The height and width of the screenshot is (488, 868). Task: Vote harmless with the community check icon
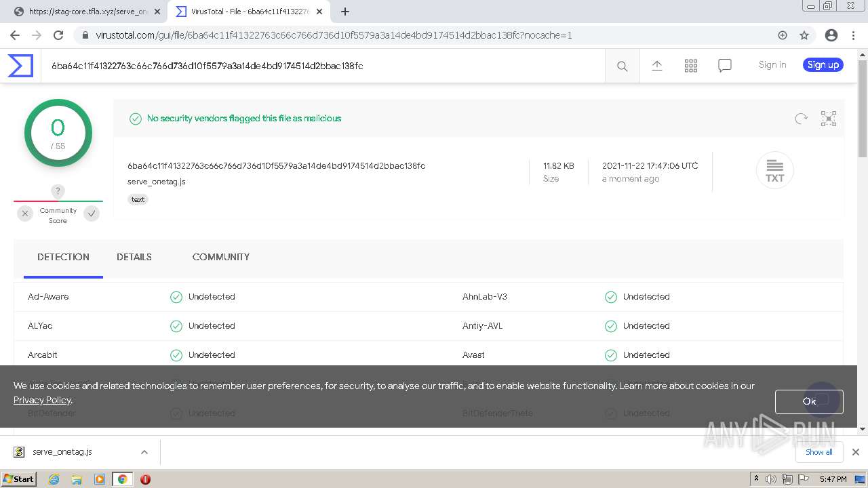coord(92,213)
